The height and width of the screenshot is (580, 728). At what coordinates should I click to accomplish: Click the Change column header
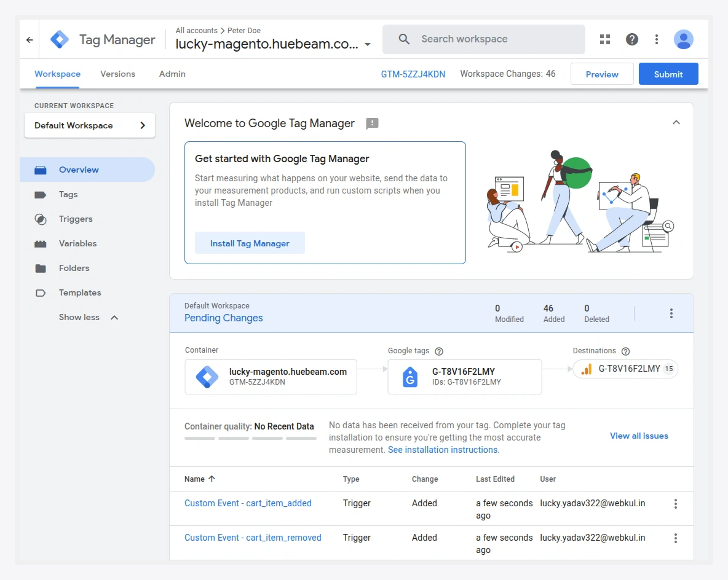[x=425, y=479]
